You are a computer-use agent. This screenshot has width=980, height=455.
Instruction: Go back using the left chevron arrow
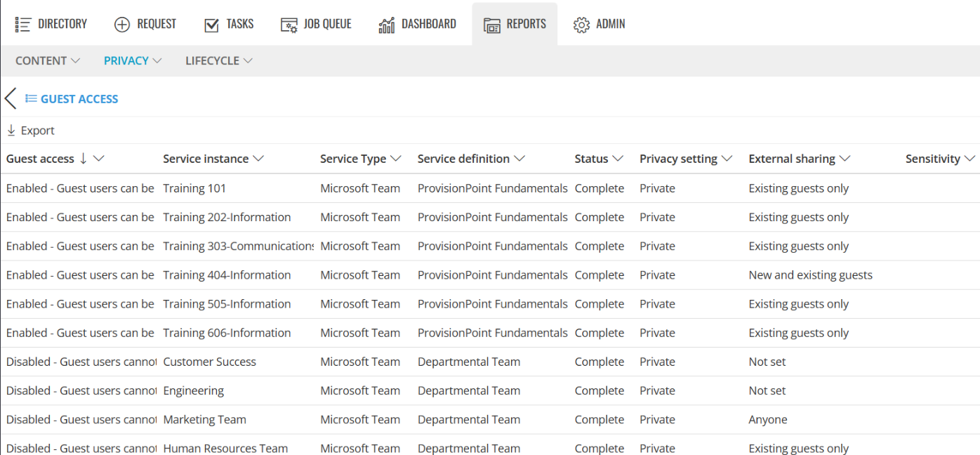10,98
